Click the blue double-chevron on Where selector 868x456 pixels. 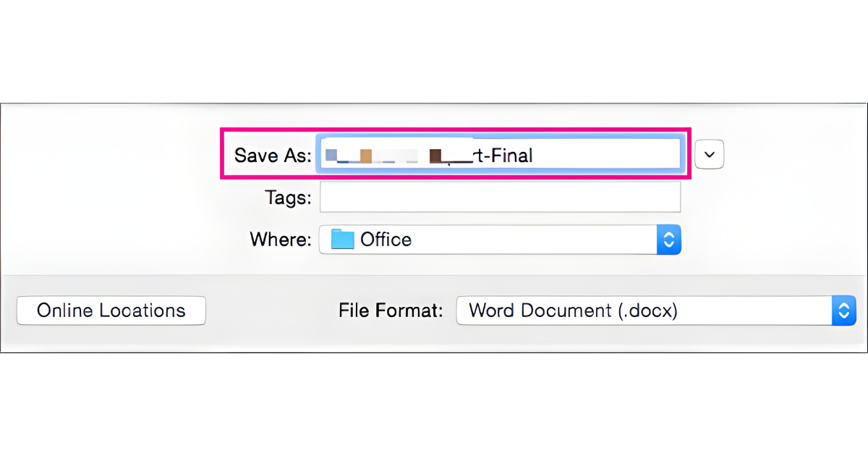[x=668, y=240]
